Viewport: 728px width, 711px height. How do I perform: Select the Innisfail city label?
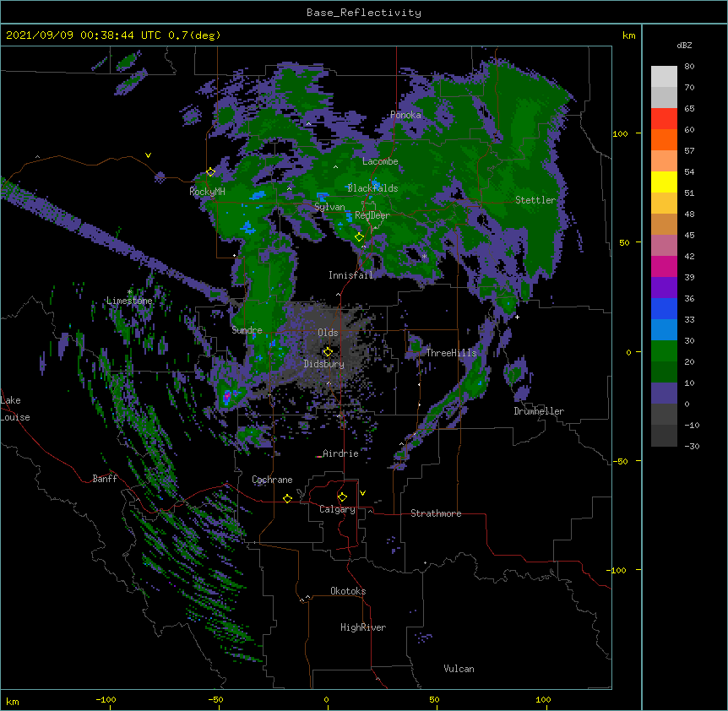350,275
